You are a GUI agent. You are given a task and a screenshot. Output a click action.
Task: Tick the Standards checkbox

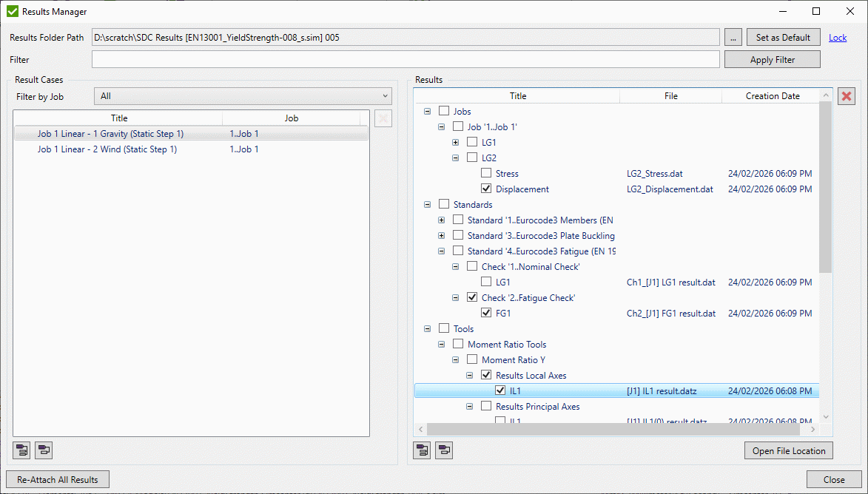(x=444, y=204)
